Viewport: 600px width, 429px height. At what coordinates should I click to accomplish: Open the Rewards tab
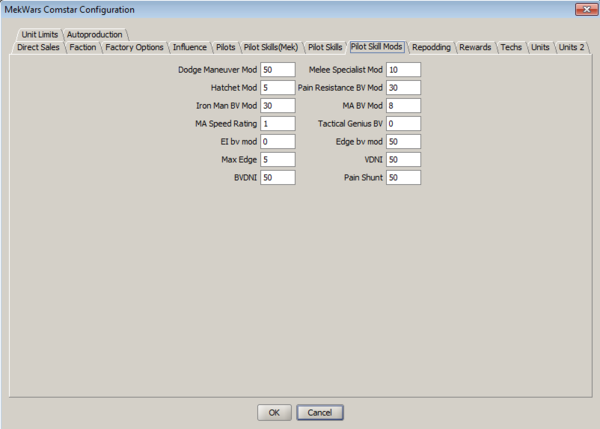(x=475, y=47)
